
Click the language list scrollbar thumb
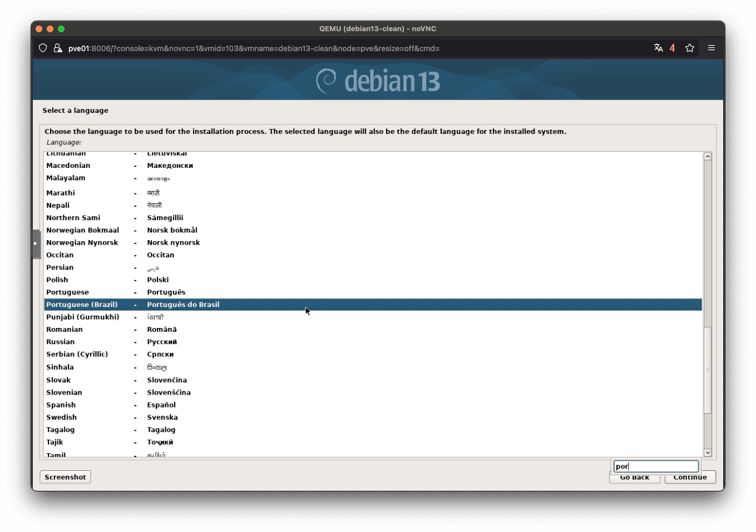point(708,370)
